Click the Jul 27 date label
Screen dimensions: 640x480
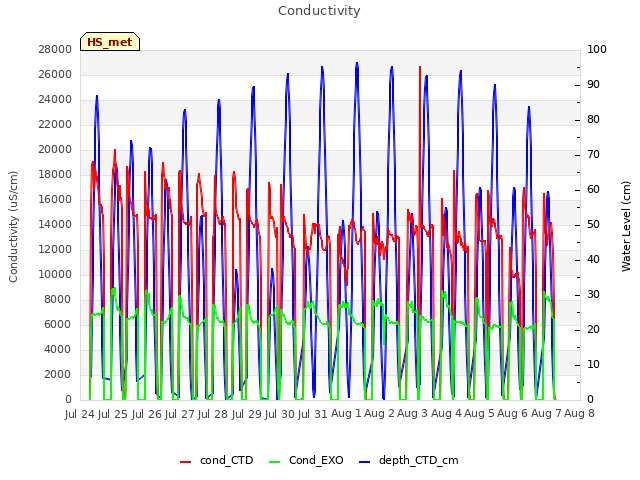click(180, 414)
